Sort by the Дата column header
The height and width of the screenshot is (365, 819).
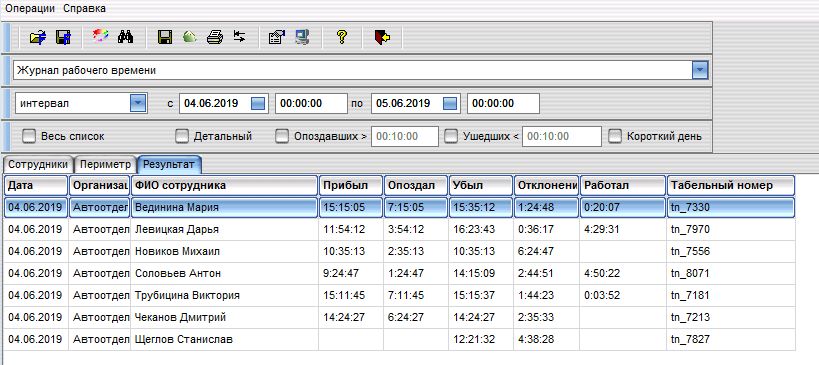click(36, 185)
